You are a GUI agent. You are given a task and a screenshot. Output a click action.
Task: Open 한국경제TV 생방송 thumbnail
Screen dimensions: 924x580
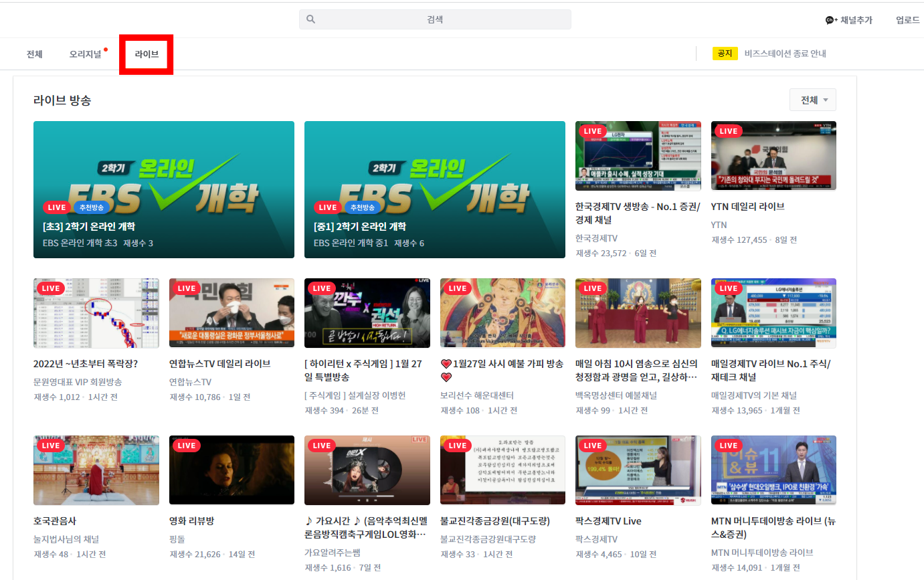pos(638,156)
